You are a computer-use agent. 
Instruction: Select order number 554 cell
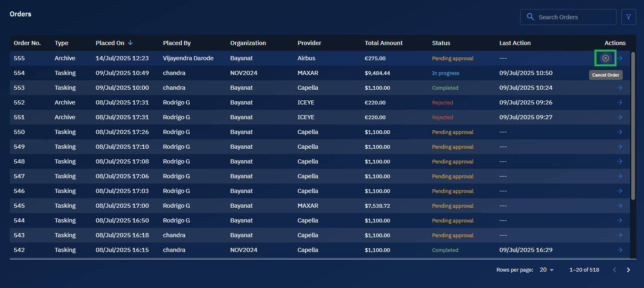click(19, 73)
